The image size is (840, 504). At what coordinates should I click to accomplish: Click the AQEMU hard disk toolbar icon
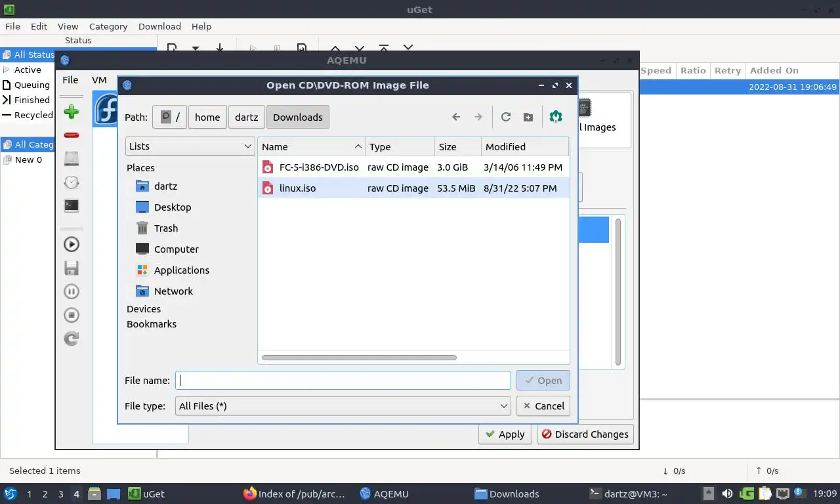72,158
